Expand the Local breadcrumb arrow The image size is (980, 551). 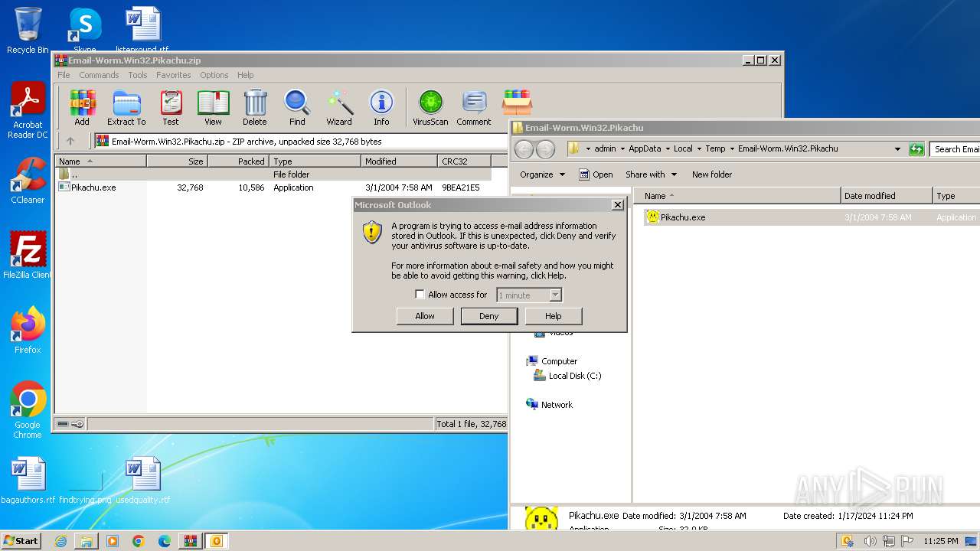coord(699,149)
